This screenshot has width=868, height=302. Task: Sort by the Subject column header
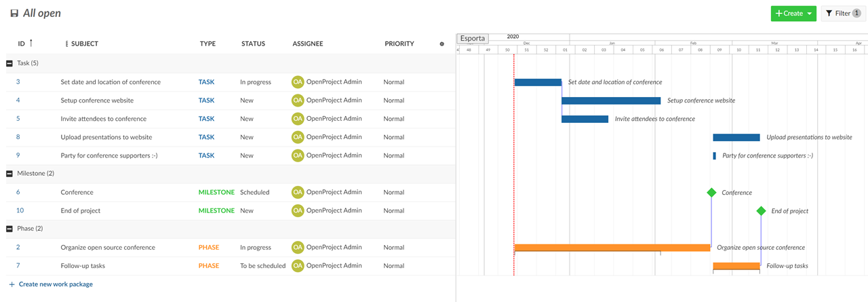tap(85, 44)
